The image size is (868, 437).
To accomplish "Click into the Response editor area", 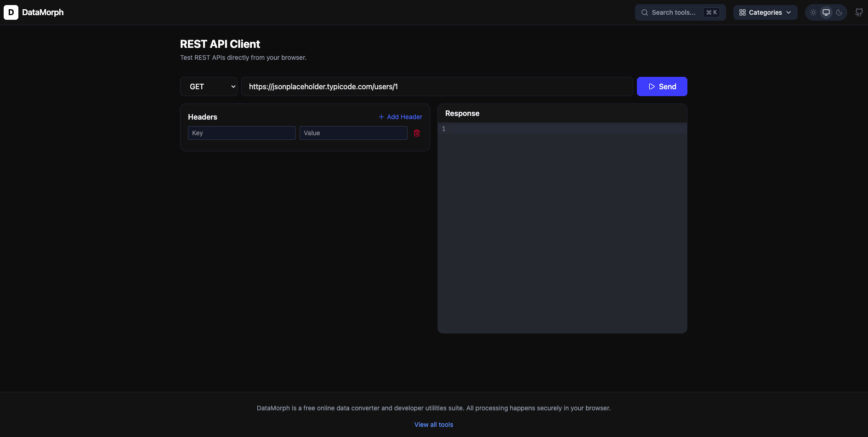I will [x=562, y=228].
